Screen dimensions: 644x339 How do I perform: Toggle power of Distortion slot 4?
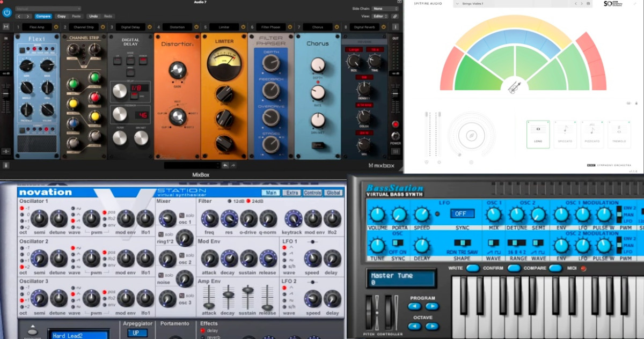[x=197, y=27]
